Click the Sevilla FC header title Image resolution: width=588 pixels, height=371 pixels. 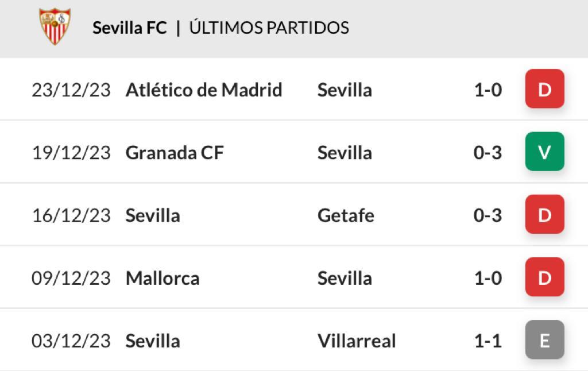click(130, 28)
